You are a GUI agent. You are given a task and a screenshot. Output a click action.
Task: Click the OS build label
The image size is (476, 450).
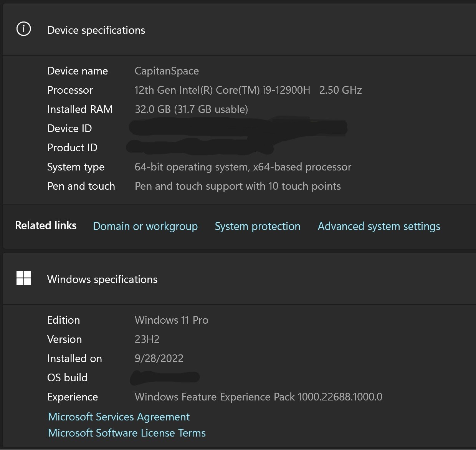(67, 377)
